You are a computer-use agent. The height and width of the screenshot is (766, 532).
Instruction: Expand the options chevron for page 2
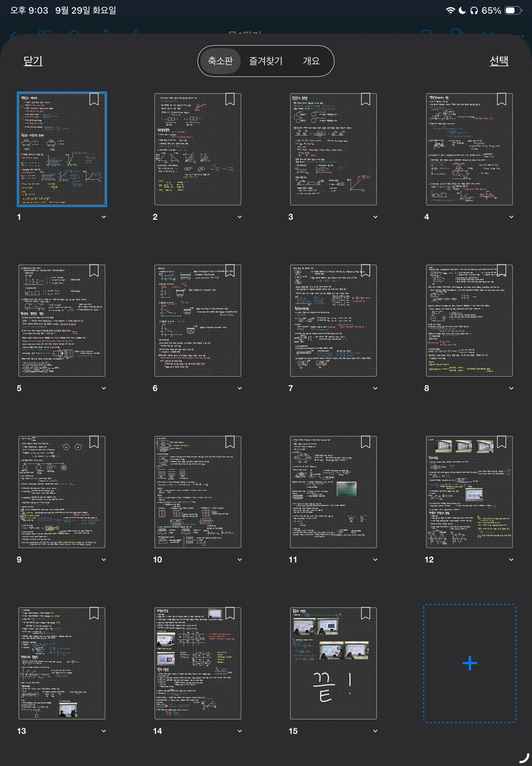[240, 217]
